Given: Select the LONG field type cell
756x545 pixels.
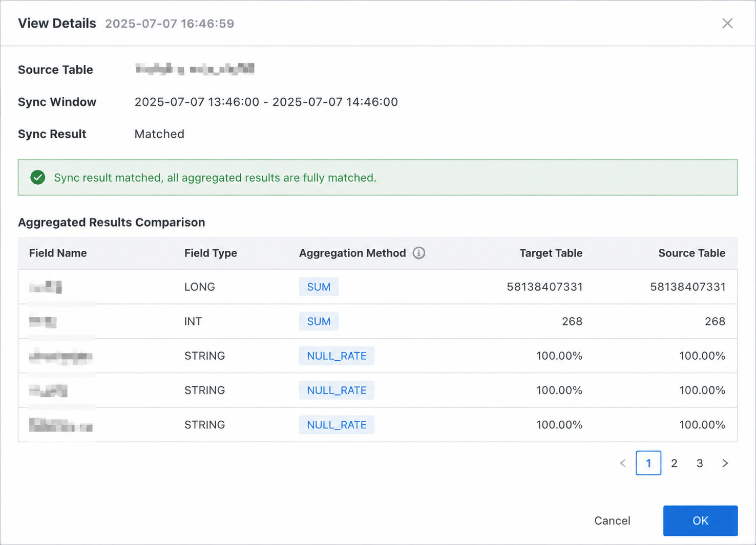Looking at the screenshot, I should [x=200, y=287].
